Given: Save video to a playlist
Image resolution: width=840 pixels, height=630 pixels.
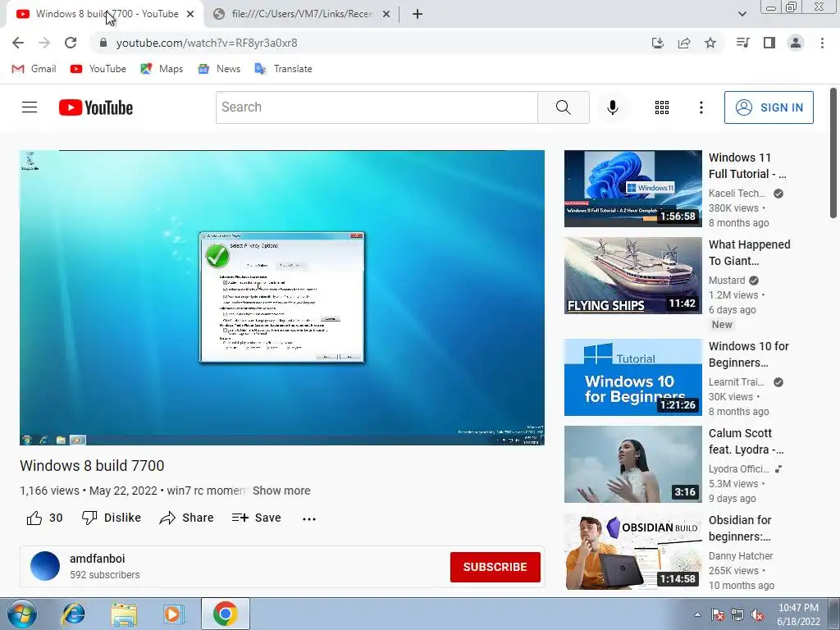Looking at the screenshot, I should pos(257,518).
